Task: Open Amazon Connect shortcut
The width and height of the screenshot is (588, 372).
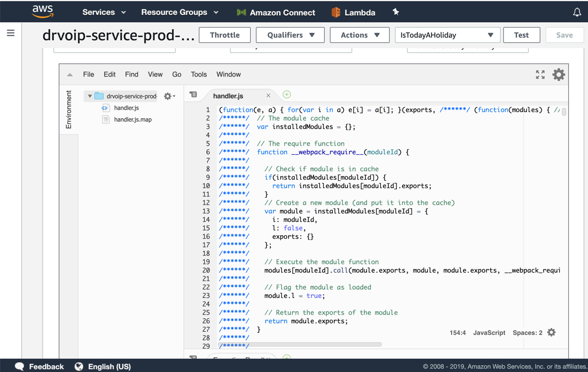Action: [275, 12]
